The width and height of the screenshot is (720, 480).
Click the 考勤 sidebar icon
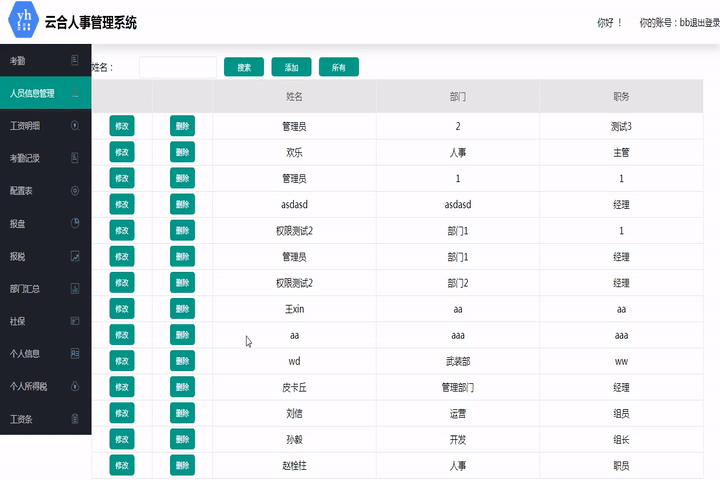click(75, 61)
